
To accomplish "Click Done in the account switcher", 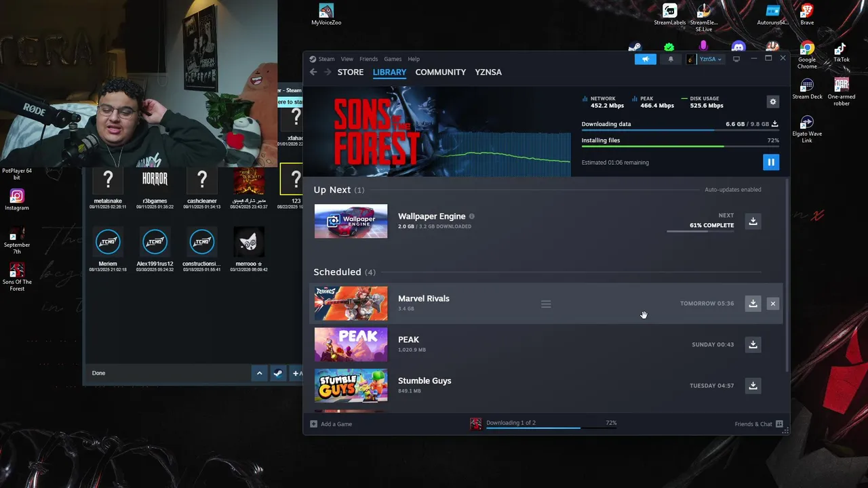I will click(x=99, y=373).
